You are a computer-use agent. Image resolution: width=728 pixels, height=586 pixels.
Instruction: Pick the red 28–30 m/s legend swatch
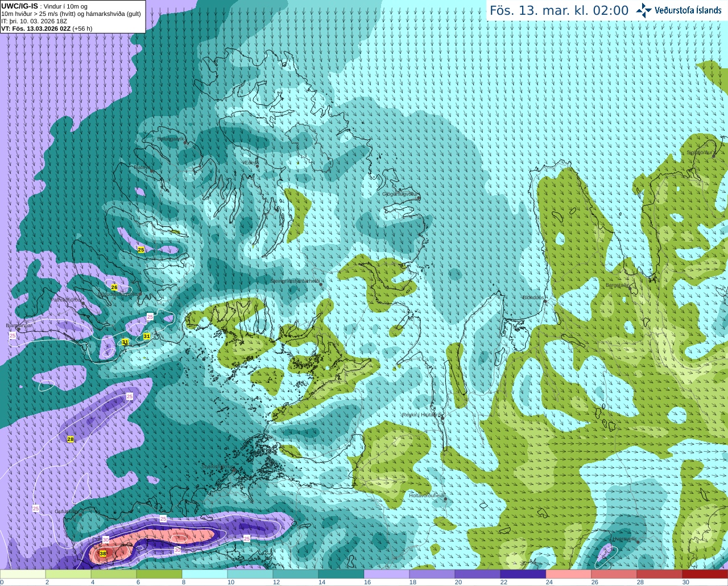point(660,574)
